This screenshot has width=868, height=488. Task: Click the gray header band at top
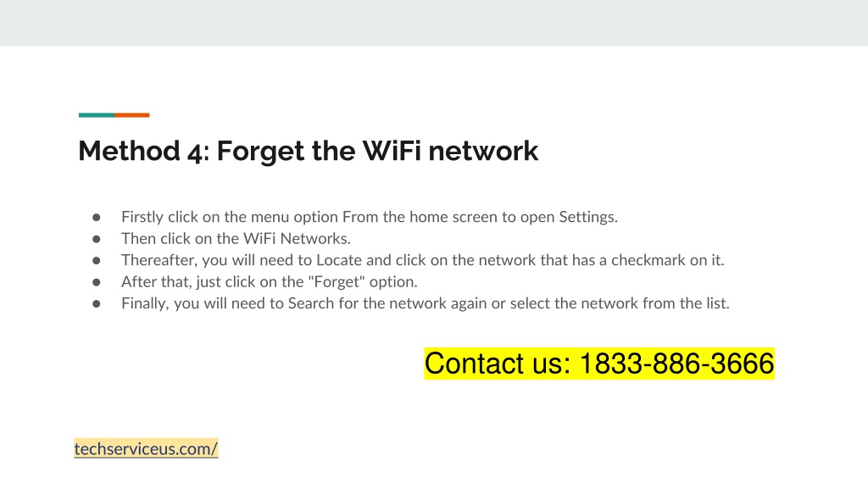click(434, 23)
